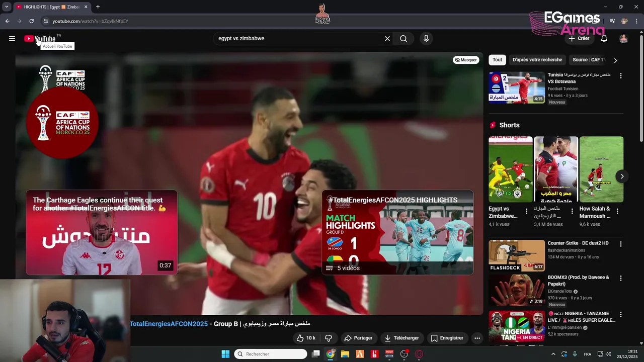Open the Créer menu

click(579, 39)
